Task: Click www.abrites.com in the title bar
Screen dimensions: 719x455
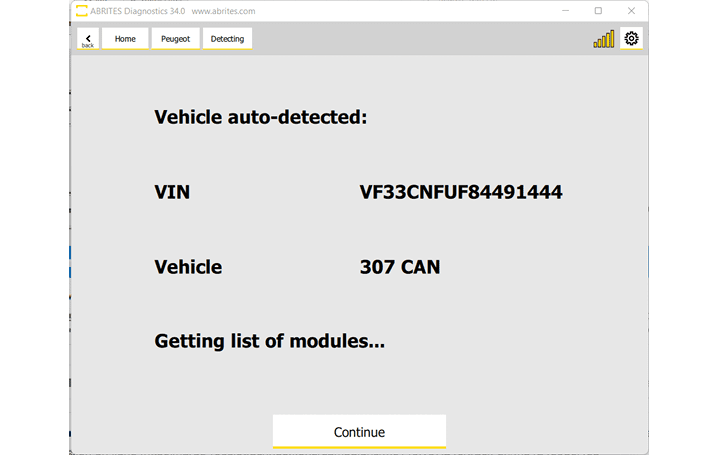Action: [222, 11]
